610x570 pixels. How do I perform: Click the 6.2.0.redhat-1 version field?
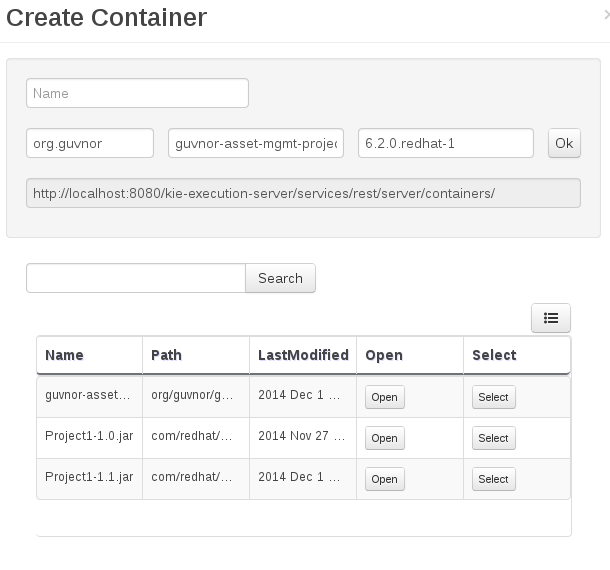tap(446, 143)
